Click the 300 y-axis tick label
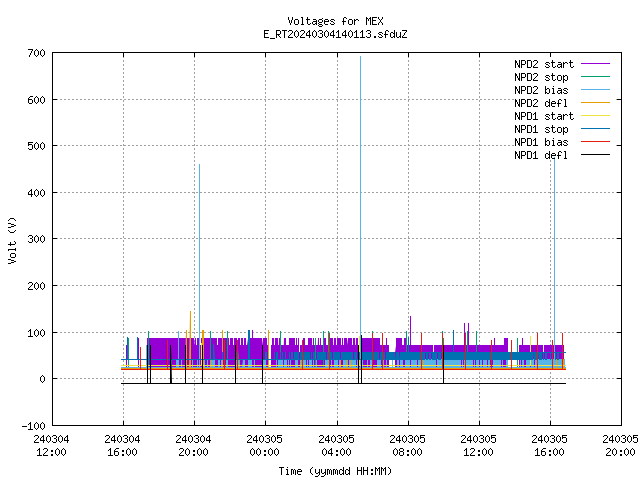 (36, 239)
